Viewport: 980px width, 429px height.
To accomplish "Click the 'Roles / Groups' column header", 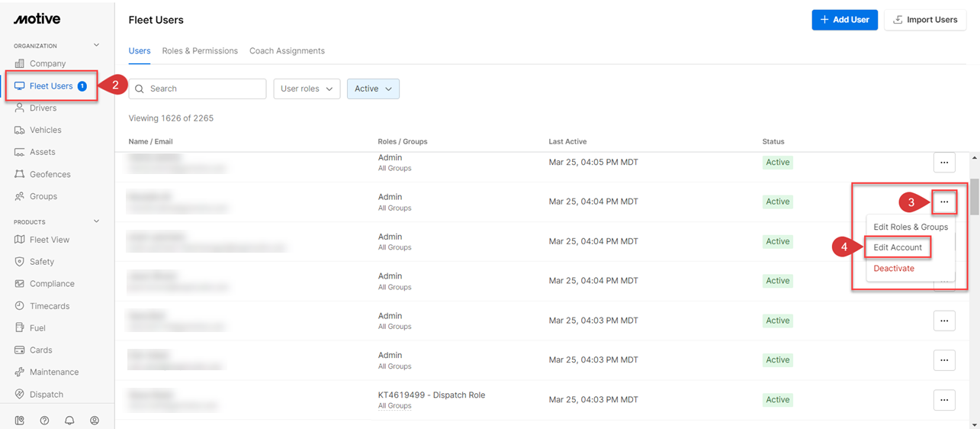I will pos(403,142).
